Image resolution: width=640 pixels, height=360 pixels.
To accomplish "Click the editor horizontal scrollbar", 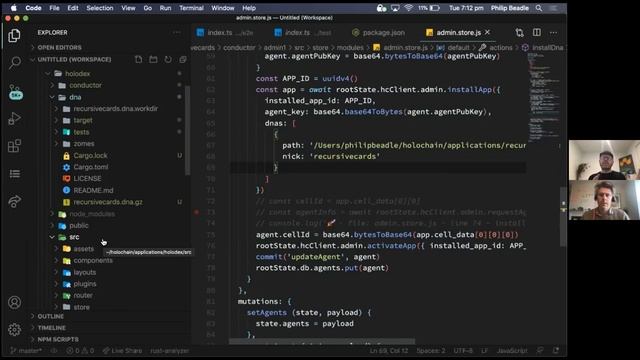I will click(x=322, y=341).
